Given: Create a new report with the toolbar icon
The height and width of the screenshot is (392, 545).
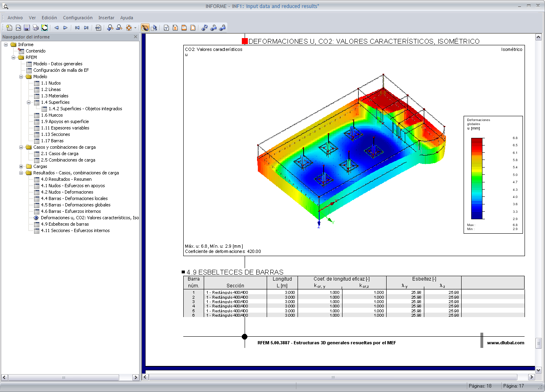Looking at the screenshot, I should click(9, 28).
